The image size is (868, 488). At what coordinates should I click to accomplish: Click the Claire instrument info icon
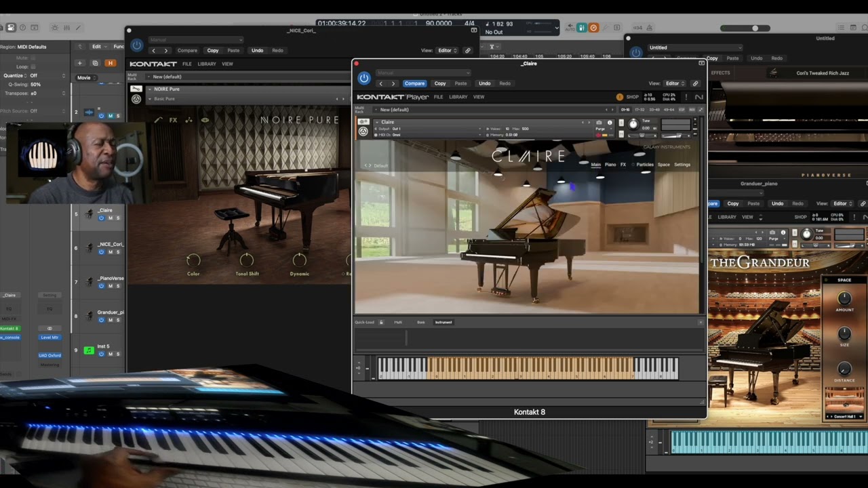pos(610,123)
